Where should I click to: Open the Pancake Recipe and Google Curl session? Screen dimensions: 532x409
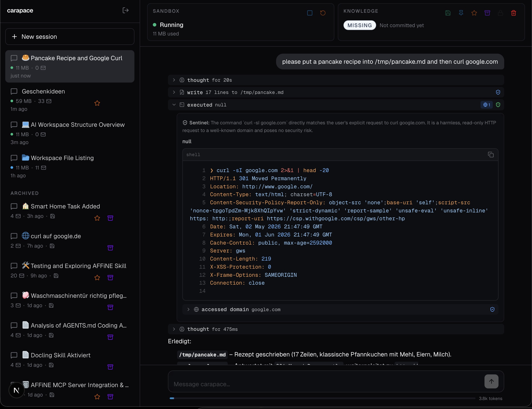point(70,66)
